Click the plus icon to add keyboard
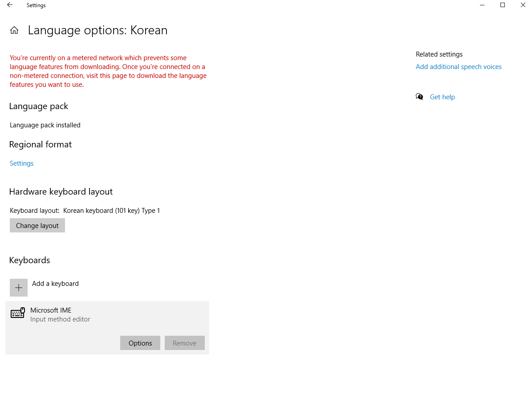Screen dimensions: 532x411 (x=19, y=288)
